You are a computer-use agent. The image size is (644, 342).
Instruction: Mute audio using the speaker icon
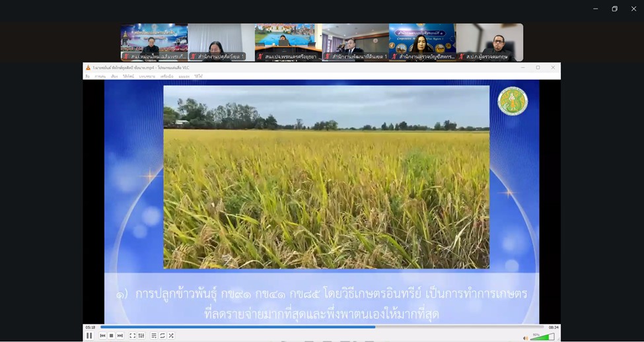click(x=525, y=338)
